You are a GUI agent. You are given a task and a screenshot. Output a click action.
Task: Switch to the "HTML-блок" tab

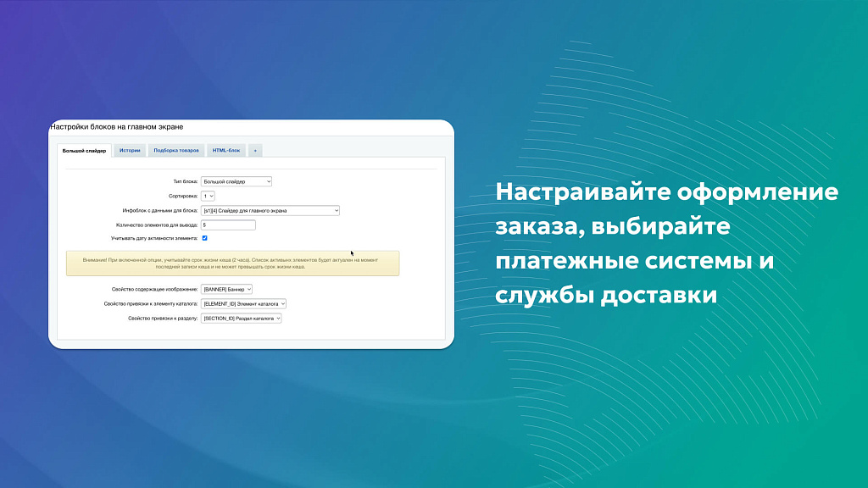click(x=225, y=150)
